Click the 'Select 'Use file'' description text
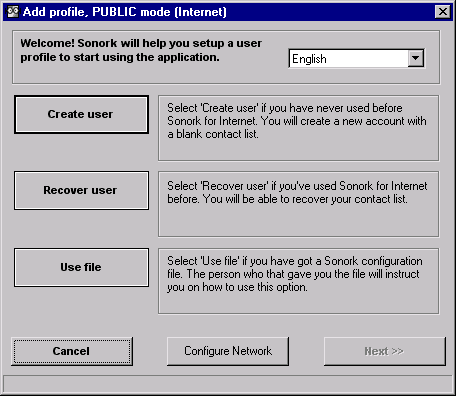Viewport: 456px width, 396px height. pos(295,274)
